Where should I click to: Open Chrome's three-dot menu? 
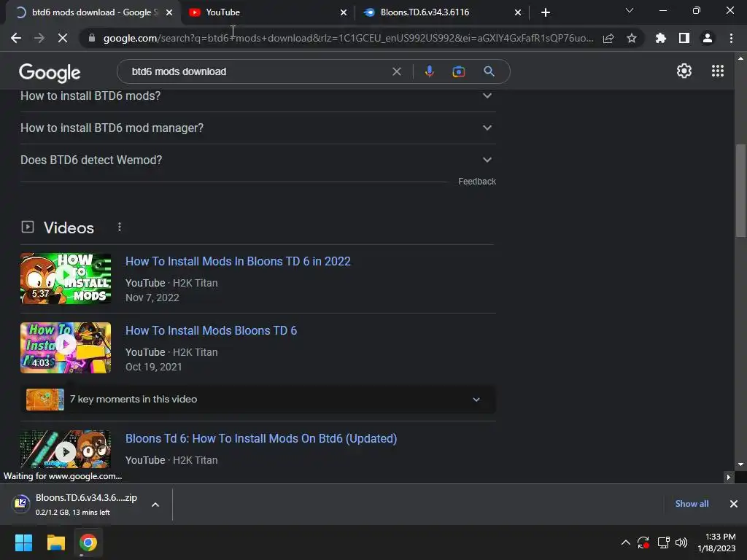point(731,38)
